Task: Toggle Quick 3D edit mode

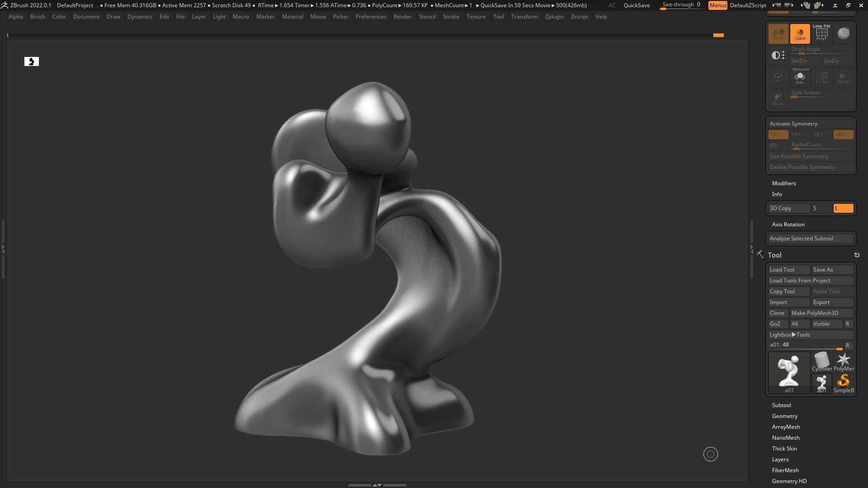Action: pyautogui.click(x=800, y=34)
